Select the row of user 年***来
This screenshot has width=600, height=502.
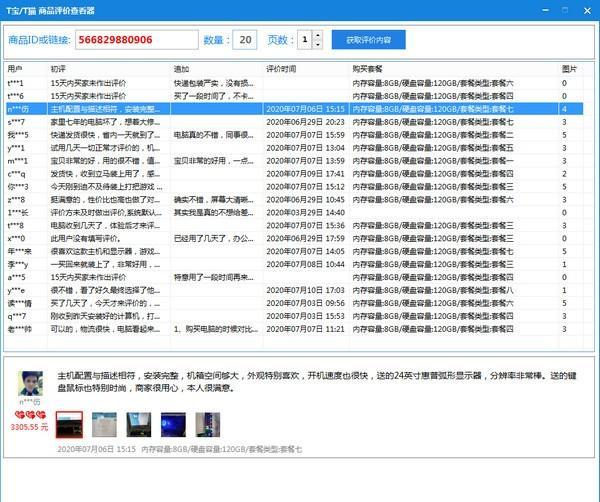[294, 252]
